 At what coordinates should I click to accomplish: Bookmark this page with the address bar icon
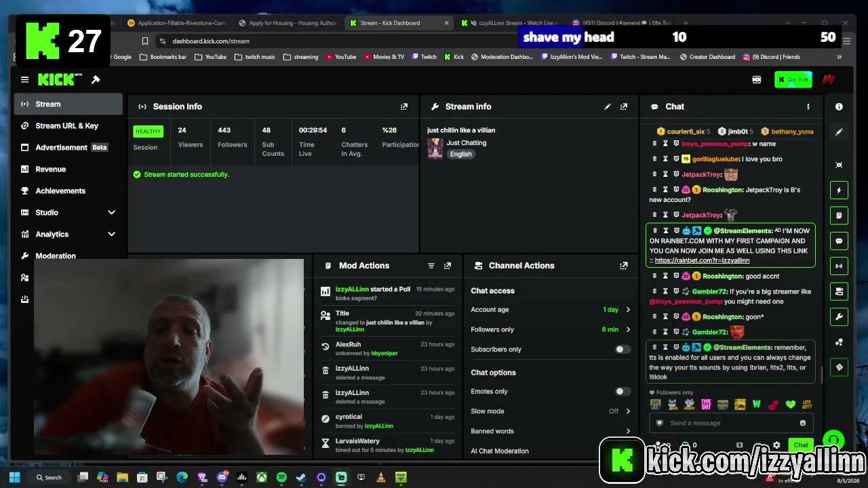[144, 41]
